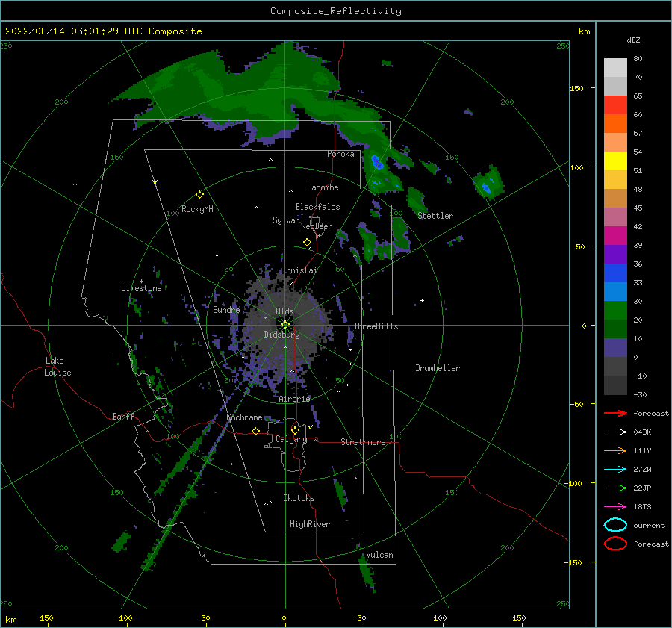Click the yellow diamond marker above Calgary
The height and width of the screenshot is (628, 672).
(295, 430)
